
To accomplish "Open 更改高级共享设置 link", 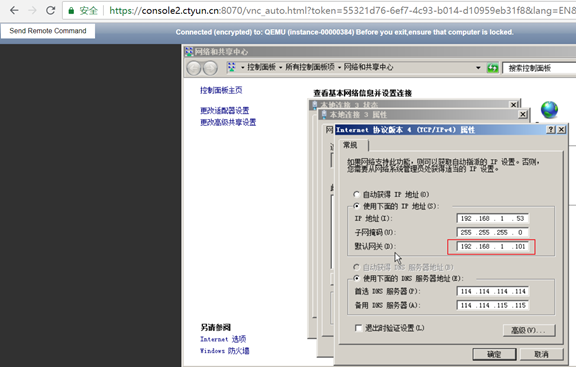I will coord(228,122).
